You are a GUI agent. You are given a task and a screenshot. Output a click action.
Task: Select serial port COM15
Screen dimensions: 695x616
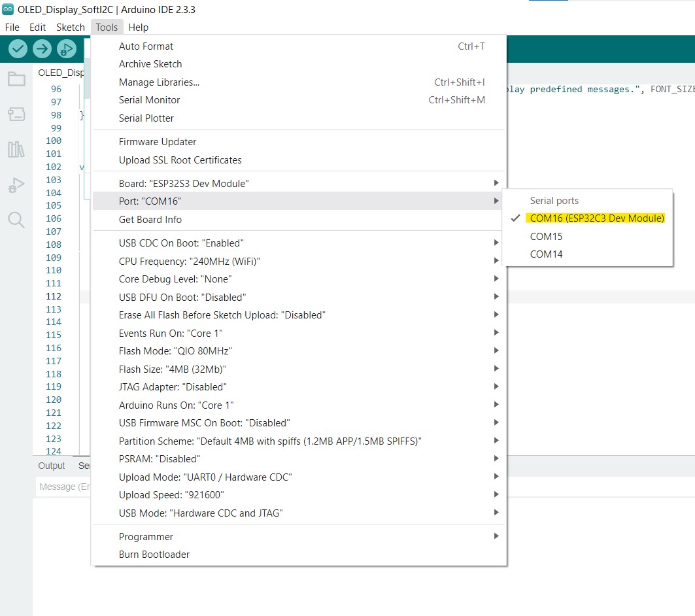pos(588,236)
